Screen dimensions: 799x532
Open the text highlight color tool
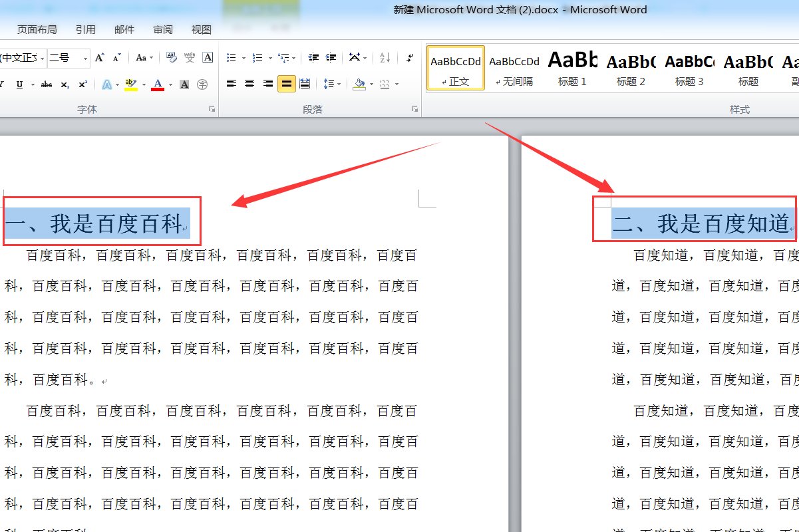click(130, 84)
